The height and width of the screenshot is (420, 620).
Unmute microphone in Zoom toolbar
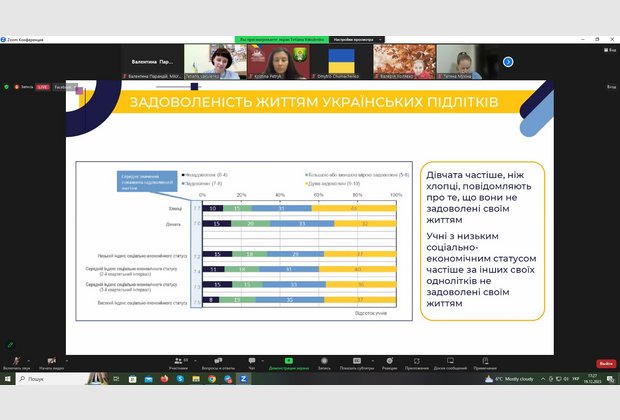point(16,363)
